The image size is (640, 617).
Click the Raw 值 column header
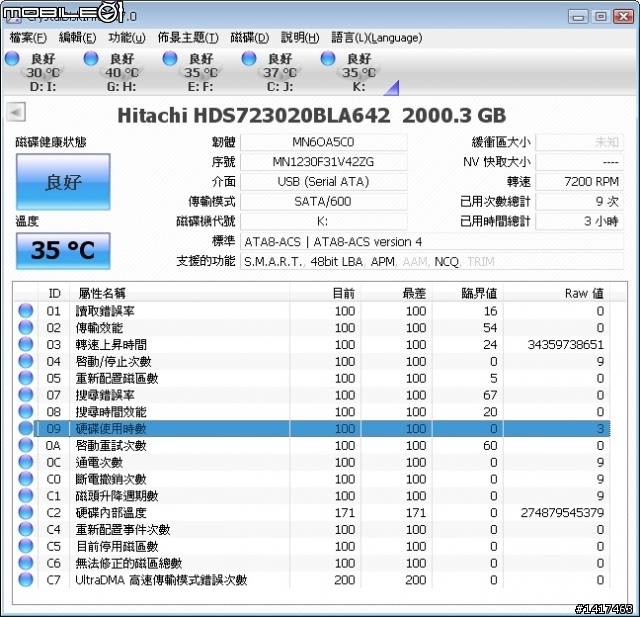coord(557,293)
